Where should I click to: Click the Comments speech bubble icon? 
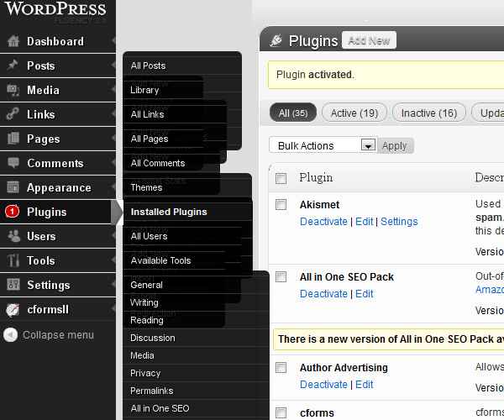13,163
